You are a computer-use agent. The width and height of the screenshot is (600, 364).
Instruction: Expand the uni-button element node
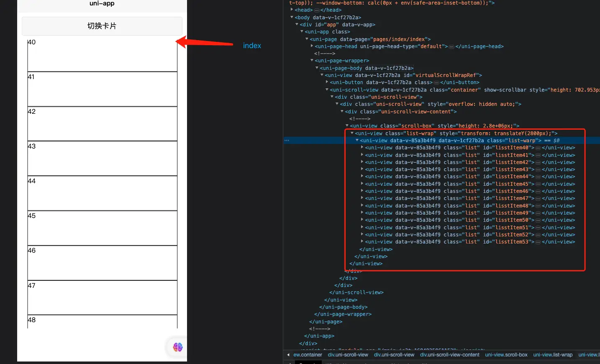click(x=327, y=82)
